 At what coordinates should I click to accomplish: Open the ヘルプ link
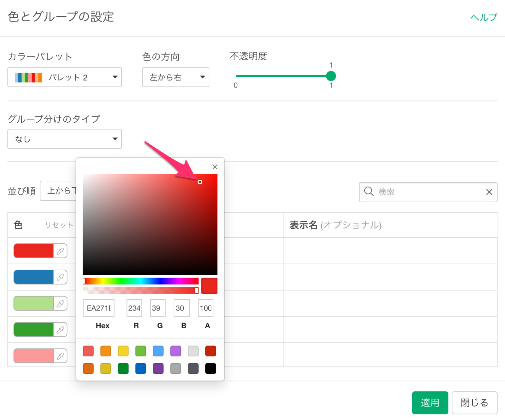[484, 18]
